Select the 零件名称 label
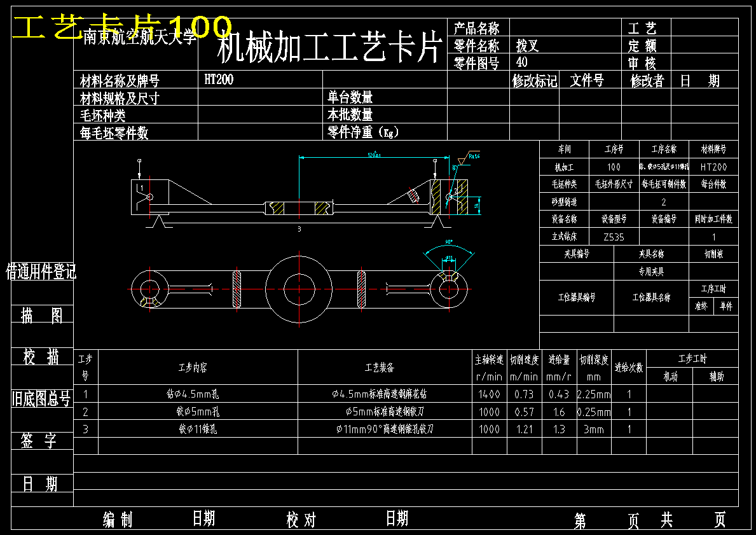Image resolution: width=756 pixels, height=535 pixels. tap(476, 46)
